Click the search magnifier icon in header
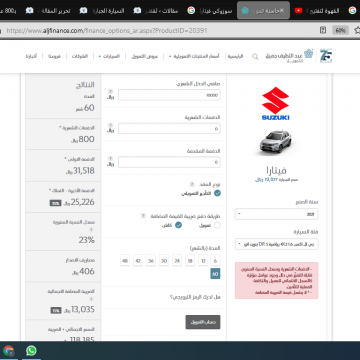Screen dimensions: 360x360 tap(255, 57)
